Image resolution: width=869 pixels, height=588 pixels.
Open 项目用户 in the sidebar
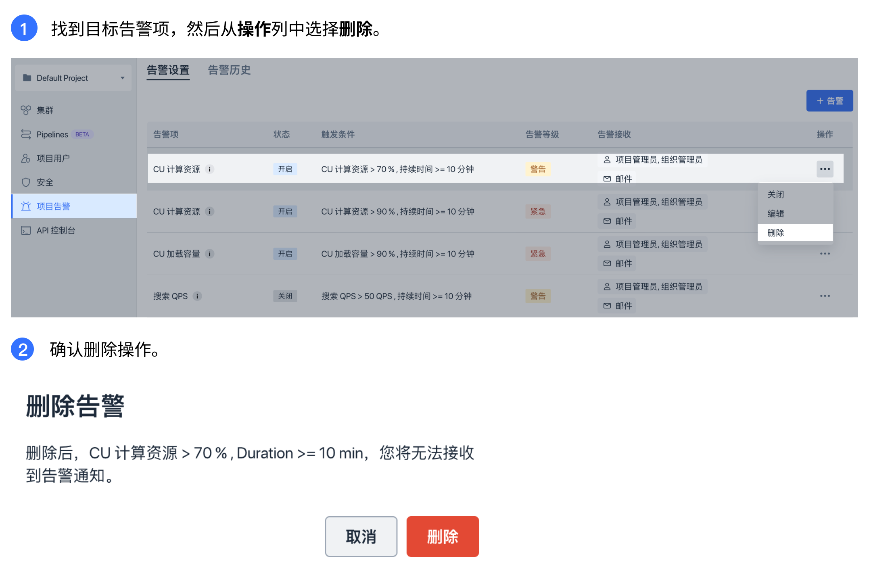pyautogui.click(x=74, y=158)
